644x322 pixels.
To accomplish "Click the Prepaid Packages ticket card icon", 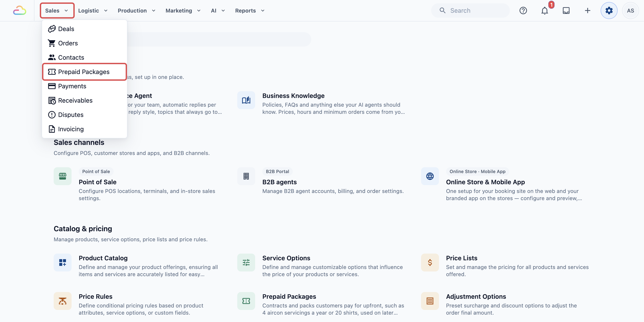I will point(246,301).
